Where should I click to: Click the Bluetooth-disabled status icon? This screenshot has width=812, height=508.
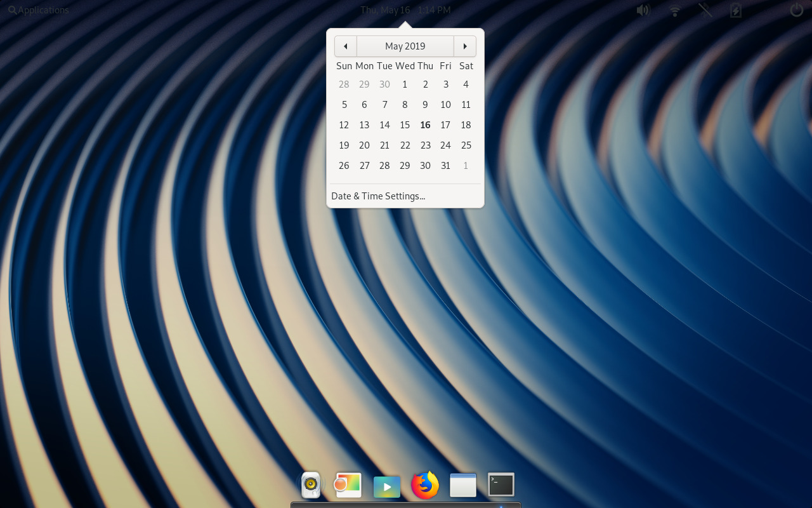coord(704,10)
